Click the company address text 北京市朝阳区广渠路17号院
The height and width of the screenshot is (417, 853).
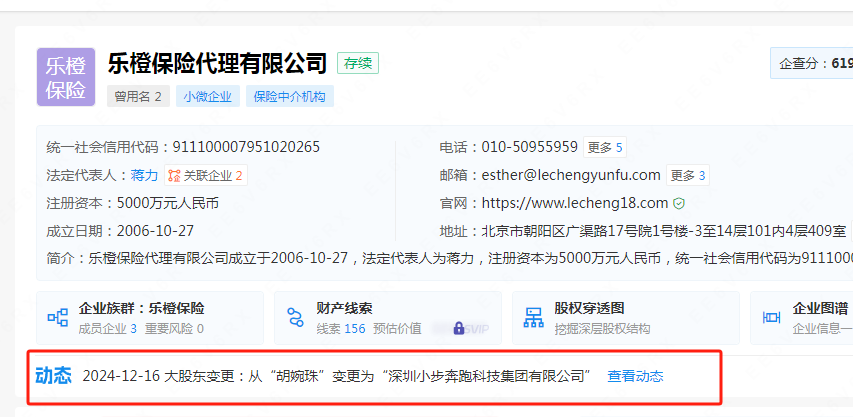[x=664, y=232]
